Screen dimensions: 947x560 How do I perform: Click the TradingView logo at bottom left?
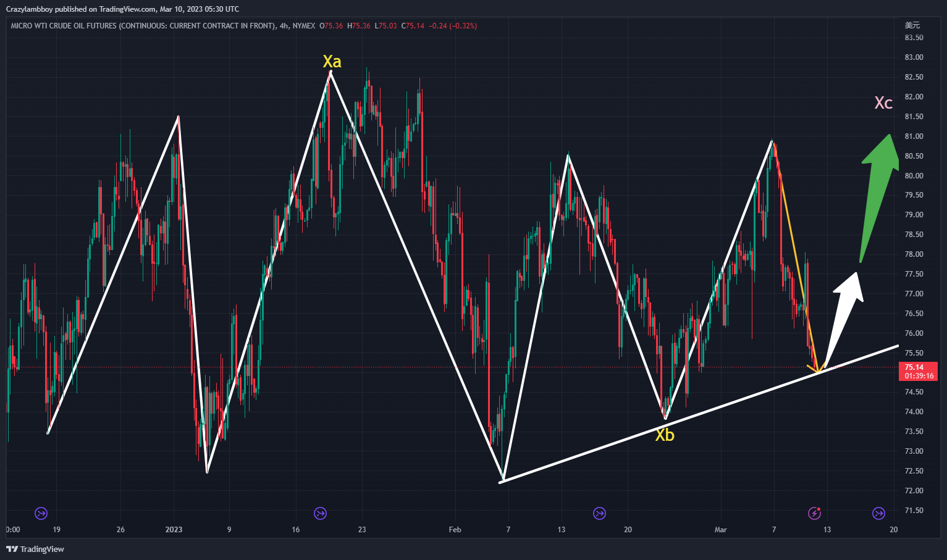35,549
